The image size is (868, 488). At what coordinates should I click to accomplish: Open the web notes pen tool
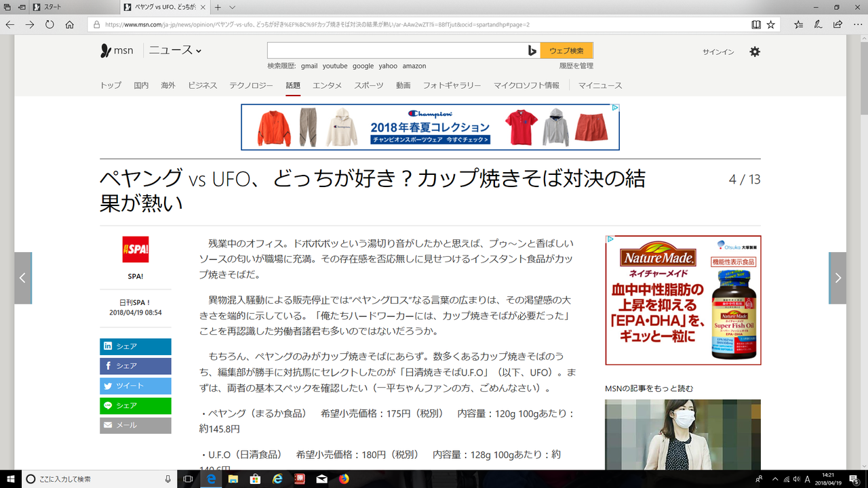click(x=818, y=24)
